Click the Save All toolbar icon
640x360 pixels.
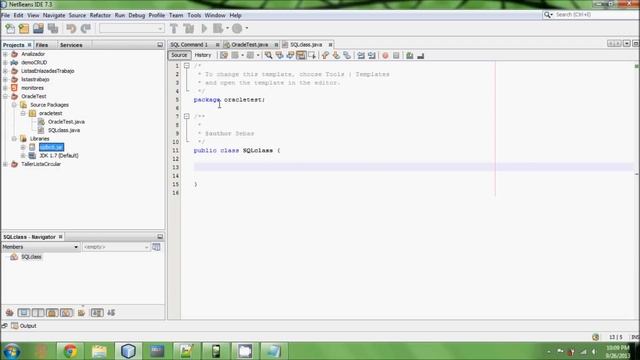pos(53,29)
